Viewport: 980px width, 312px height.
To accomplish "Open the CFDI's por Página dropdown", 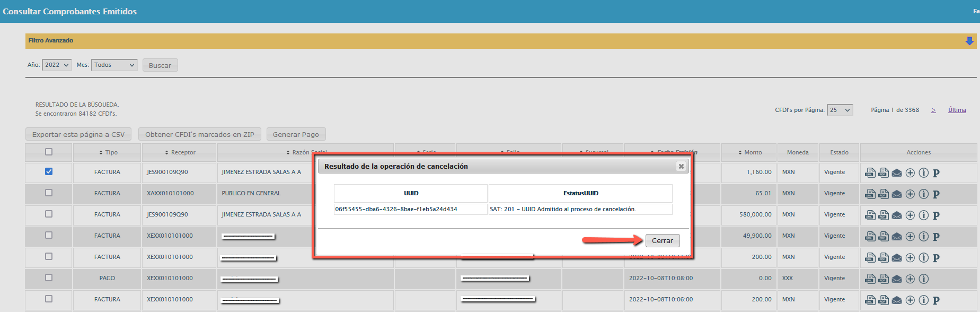I will pos(840,110).
